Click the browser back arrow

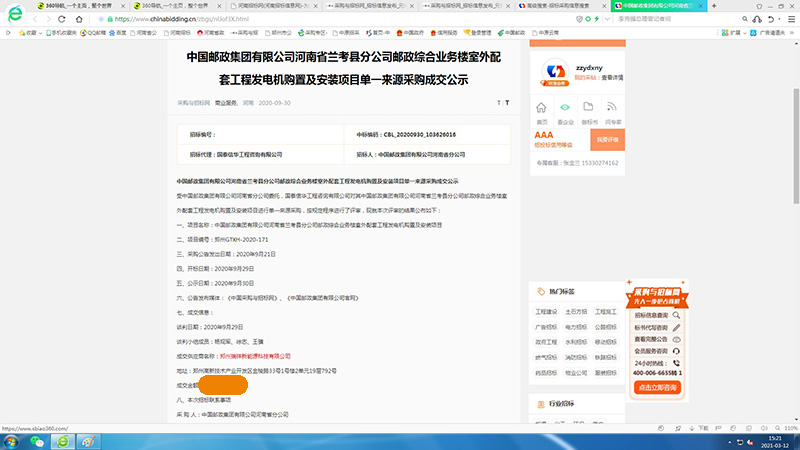tap(35, 19)
